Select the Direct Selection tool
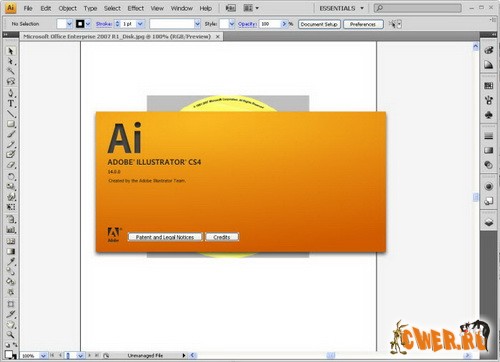500x362 pixels. (11, 61)
